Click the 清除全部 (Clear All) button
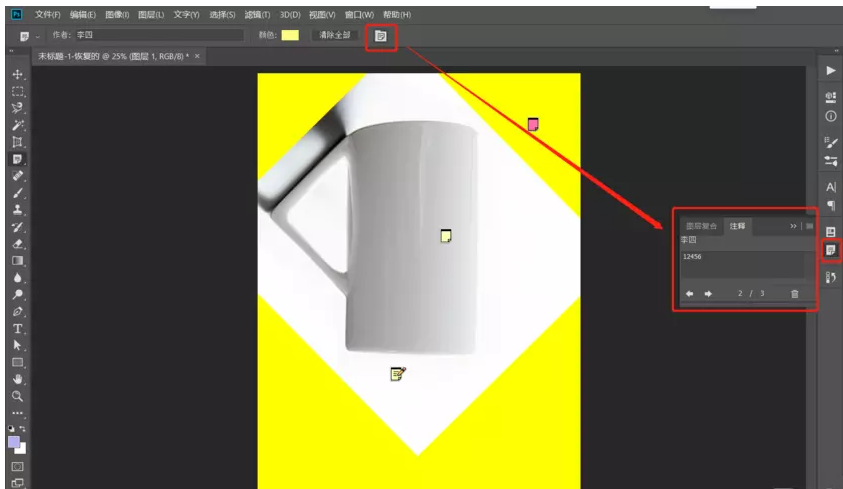 click(334, 35)
